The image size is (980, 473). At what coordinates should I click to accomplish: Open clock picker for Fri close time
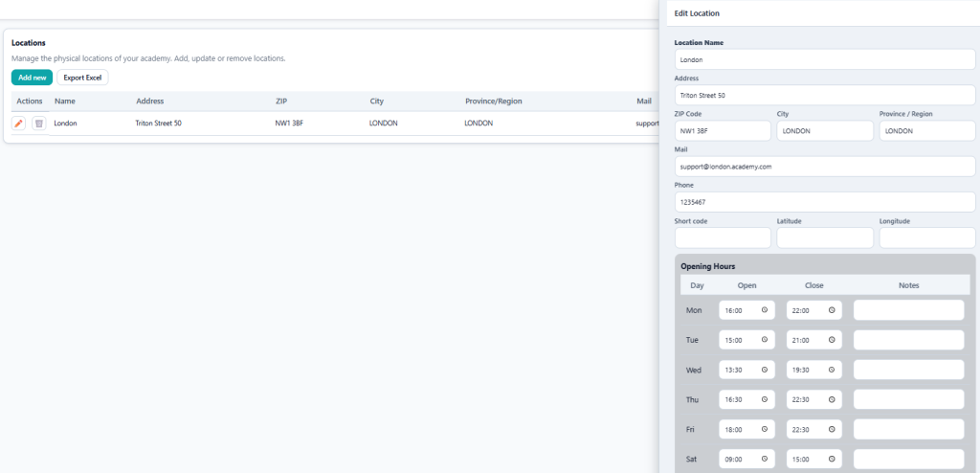click(x=832, y=429)
